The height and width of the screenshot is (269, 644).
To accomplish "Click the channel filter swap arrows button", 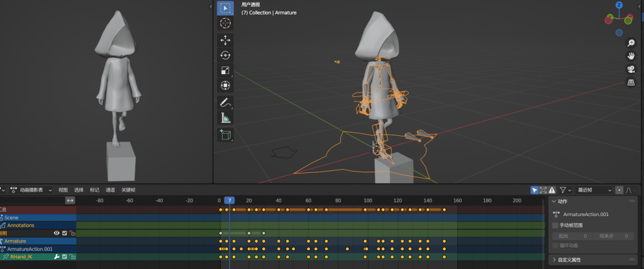I will point(70,200).
